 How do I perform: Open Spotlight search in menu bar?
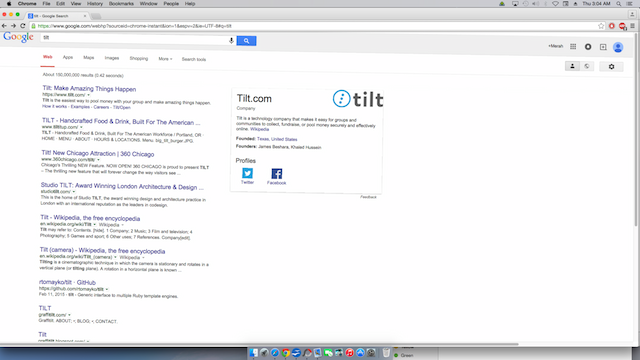coord(619,4)
